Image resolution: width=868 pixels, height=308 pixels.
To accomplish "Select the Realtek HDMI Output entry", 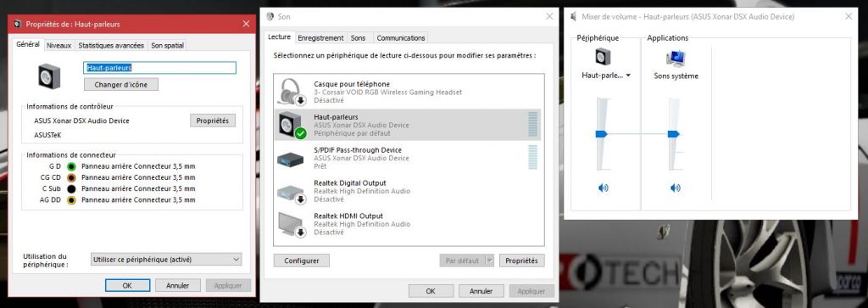I will [x=408, y=224].
